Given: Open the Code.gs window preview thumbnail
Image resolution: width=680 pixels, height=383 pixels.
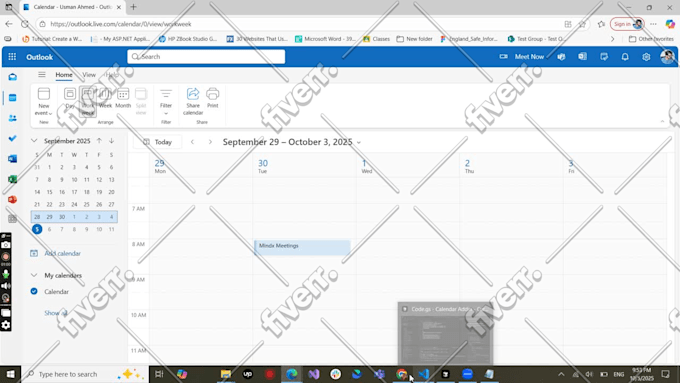Looking at the screenshot, I should (x=445, y=333).
